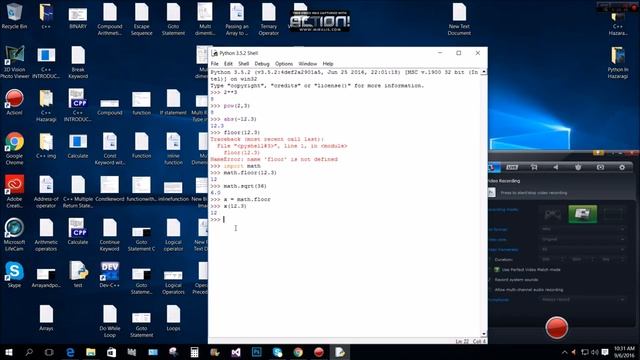Open Calculator from the taskbar

pyautogui.click(x=194, y=352)
